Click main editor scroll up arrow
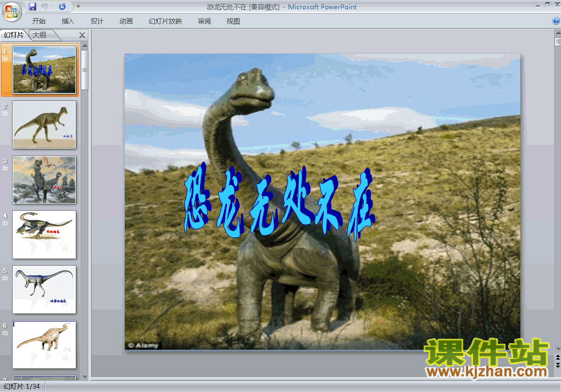 [x=558, y=32]
